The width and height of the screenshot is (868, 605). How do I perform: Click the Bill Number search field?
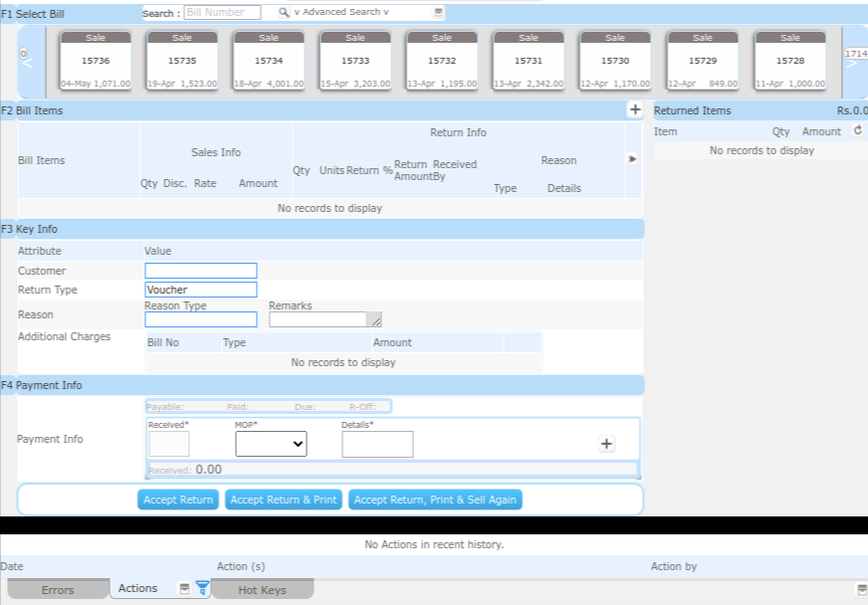point(222,13)
